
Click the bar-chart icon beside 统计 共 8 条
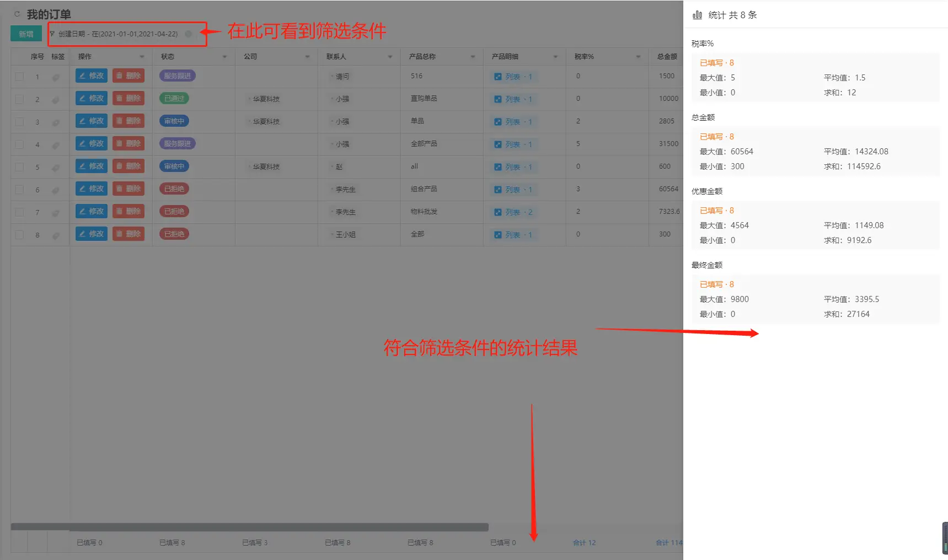697,15
